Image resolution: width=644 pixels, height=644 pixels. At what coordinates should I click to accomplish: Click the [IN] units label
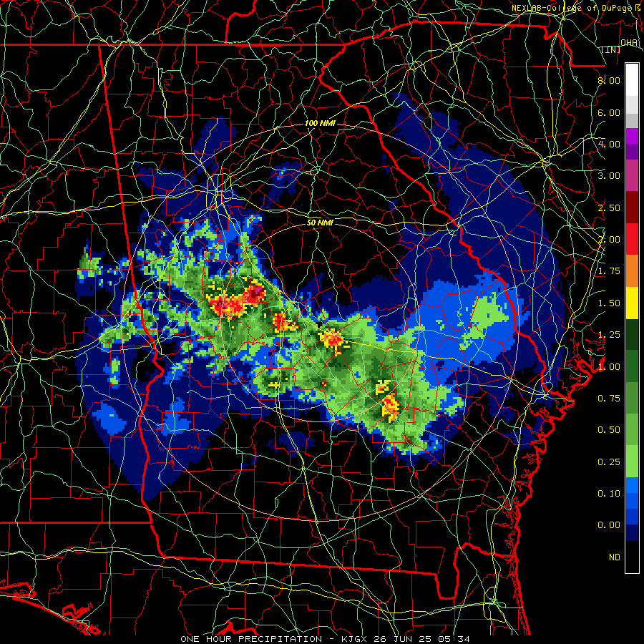(x=611, y=49)
